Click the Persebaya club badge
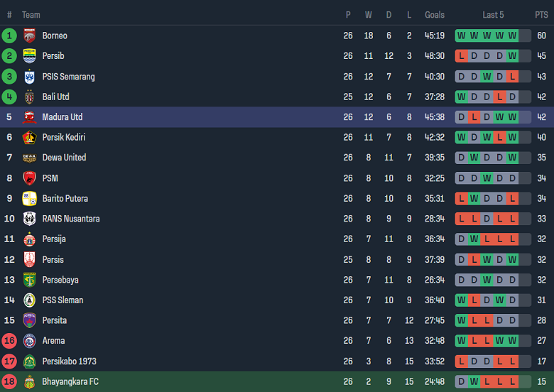 [x=29, y=280]
